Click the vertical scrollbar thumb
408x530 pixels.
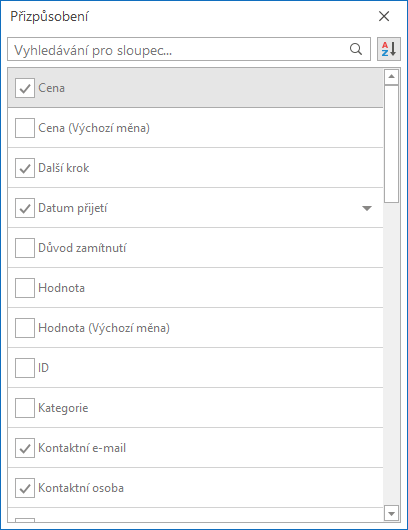[x=391, y=144]
